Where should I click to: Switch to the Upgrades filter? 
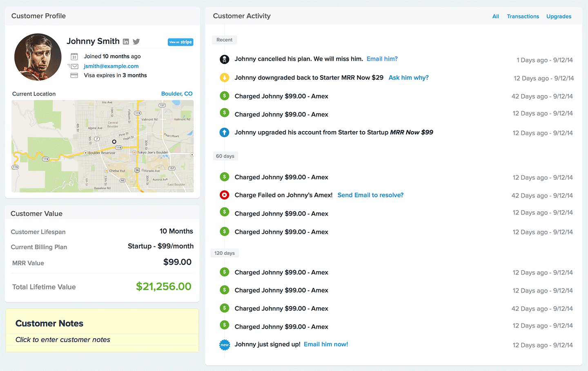pos(559,17)
